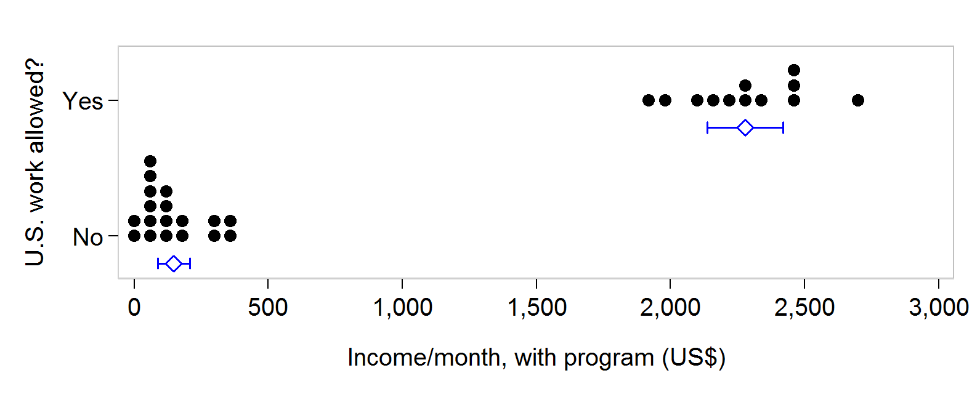980x397 pixels.
Task: Click the right error bar cap of the Yes interval
Action: coord(783,128)
